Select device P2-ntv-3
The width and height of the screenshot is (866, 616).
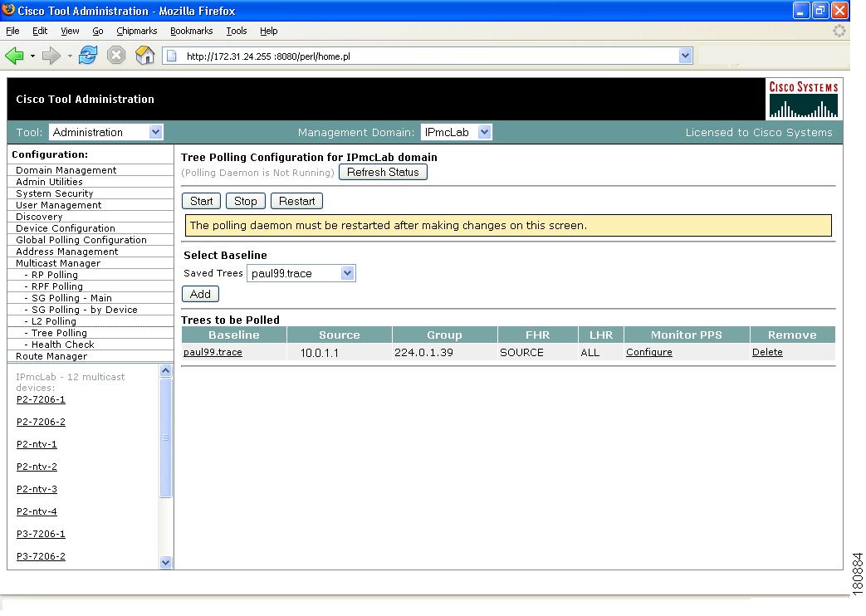coord(37,489)
